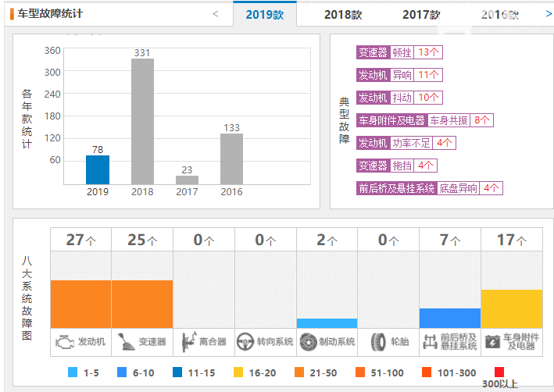Click the blue 2019 bar showing 78
Screen dimensions: 554x392
[98, 170]
